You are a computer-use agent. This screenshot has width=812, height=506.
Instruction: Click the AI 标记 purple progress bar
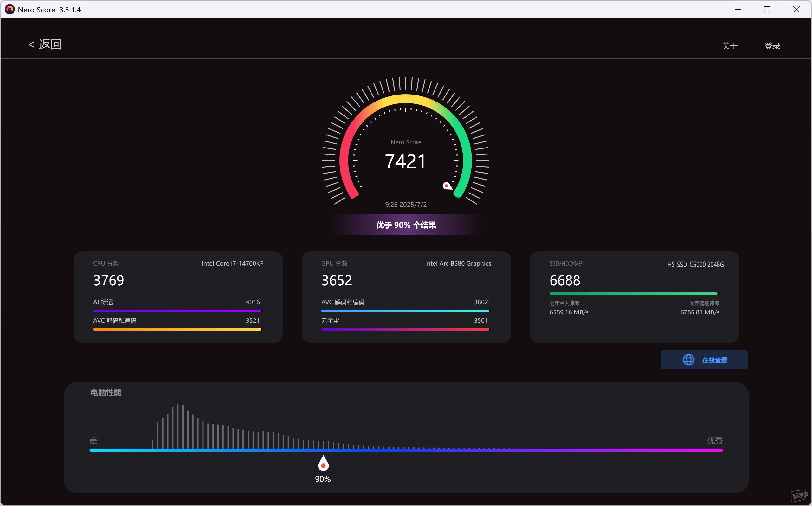coord(177,311)
